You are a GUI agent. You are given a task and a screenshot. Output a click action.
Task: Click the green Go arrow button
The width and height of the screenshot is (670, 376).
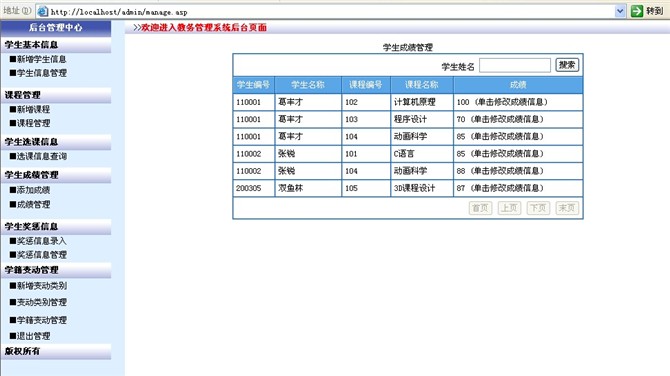637,11
